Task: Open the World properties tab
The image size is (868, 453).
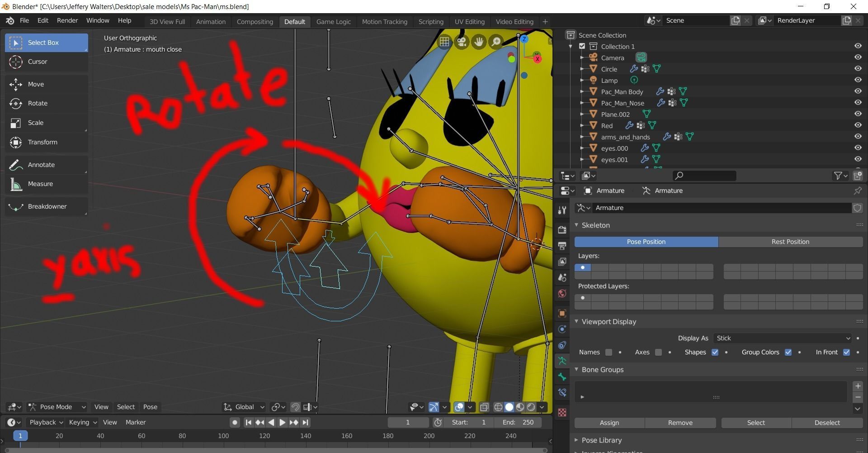Action: click(x=562, y=294)
